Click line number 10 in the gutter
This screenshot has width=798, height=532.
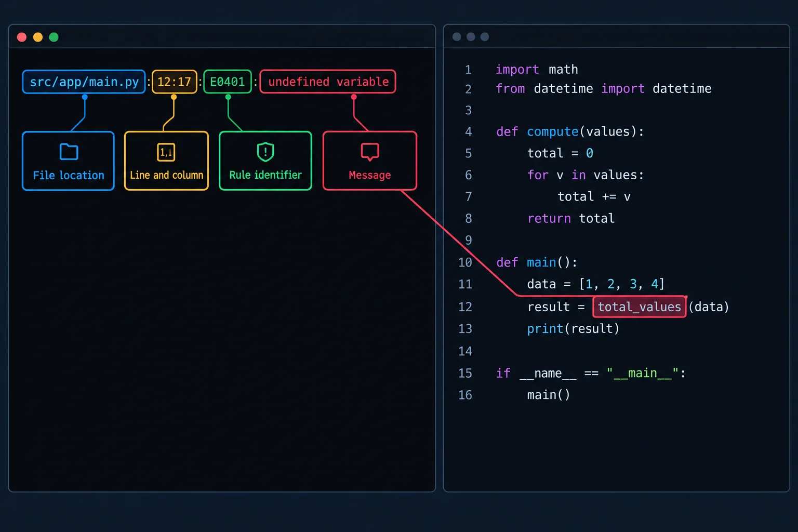[465, 262]
